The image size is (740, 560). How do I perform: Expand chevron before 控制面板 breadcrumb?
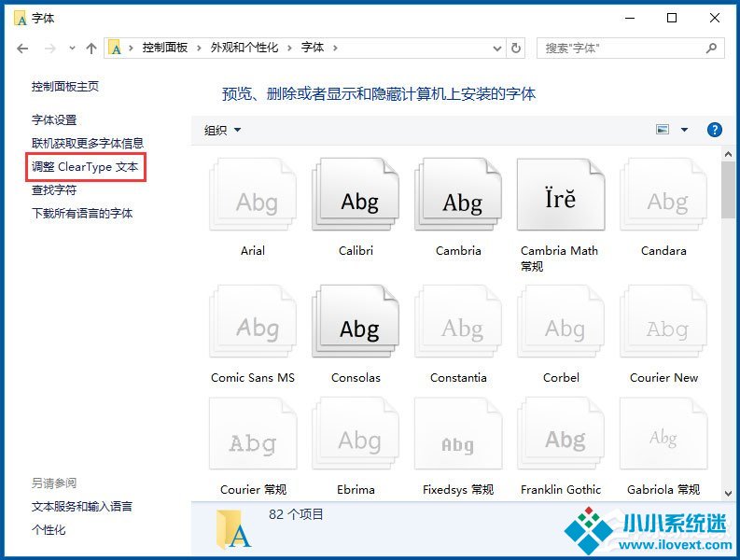[x=131, y=48]
